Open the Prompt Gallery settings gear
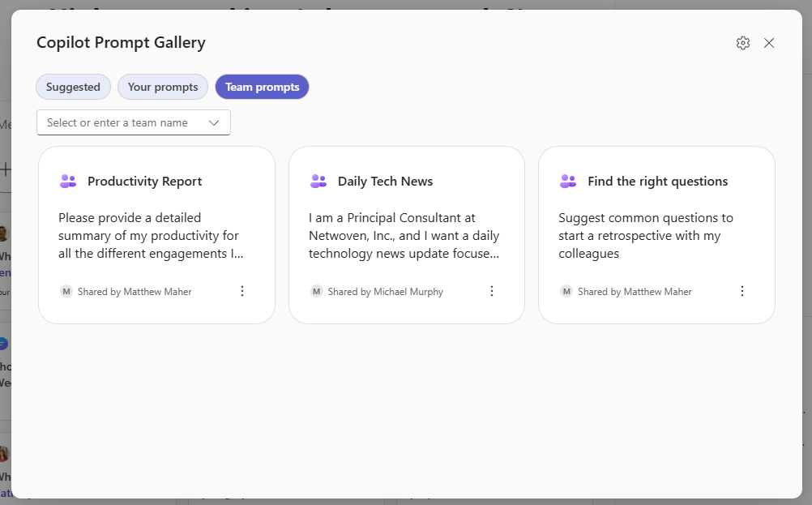Image resolution: width=812 pixels, height=505 pixels. point(742,43)
